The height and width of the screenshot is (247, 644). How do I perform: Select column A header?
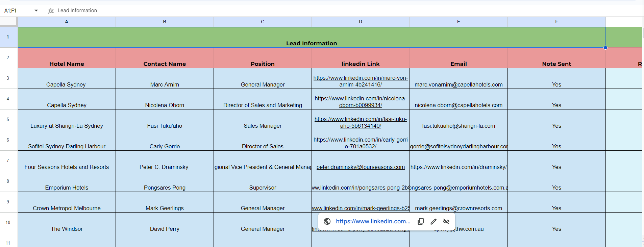pos(67,22)
